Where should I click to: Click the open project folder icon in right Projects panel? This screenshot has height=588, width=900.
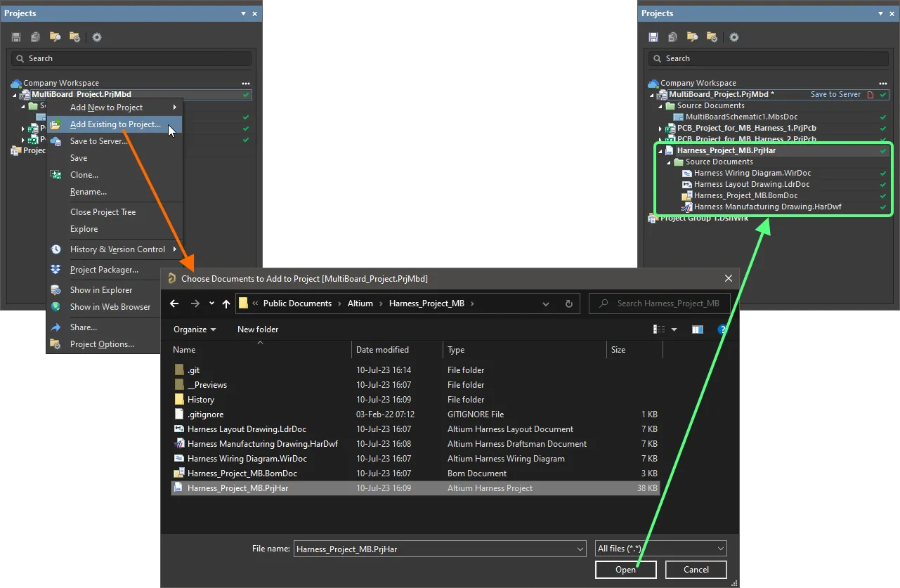tap(692, 37)
